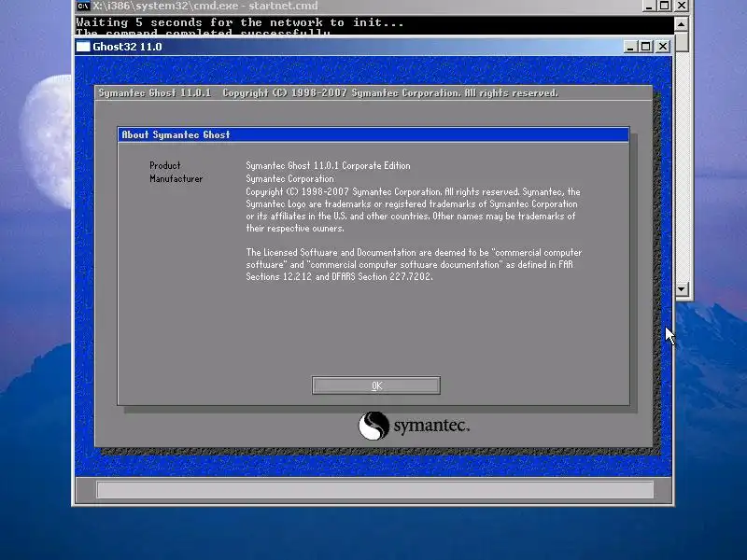Click the empty status bar field at bottom
This screenshot has height=560, width=747.
[375, 489]
